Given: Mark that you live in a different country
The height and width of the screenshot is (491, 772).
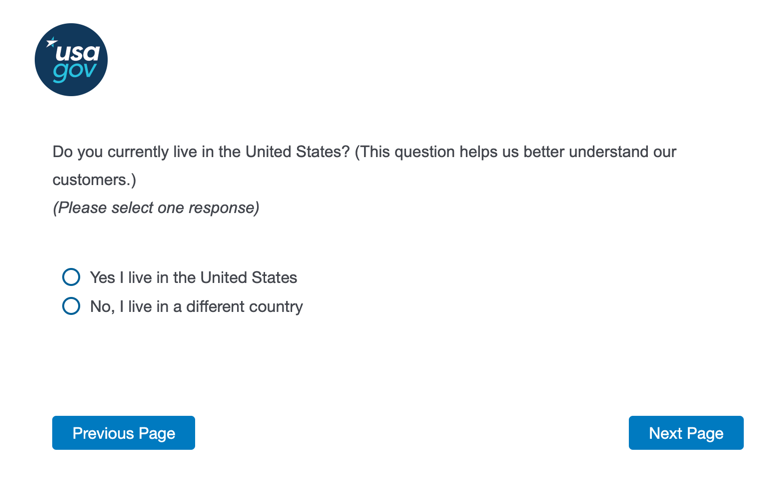Looking at the screenshot, I should [71, 306].
